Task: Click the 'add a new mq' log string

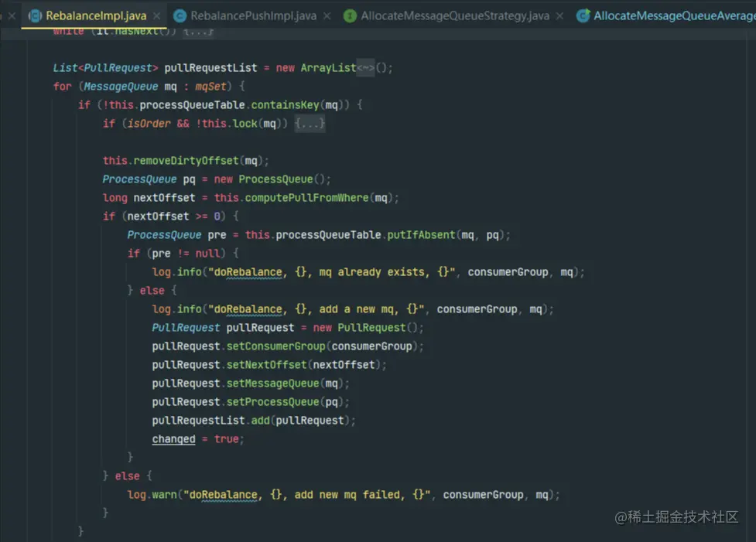Action: point(316,309)
